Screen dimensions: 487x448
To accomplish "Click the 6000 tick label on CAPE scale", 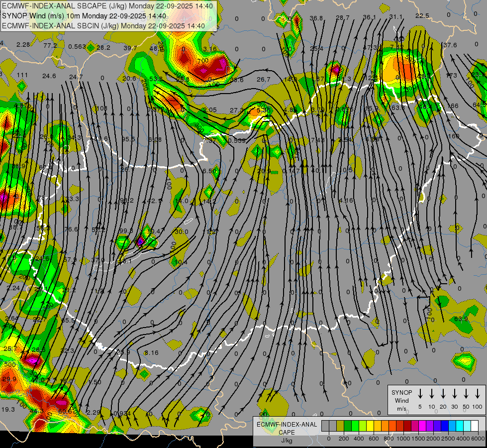I will [479, 439].
